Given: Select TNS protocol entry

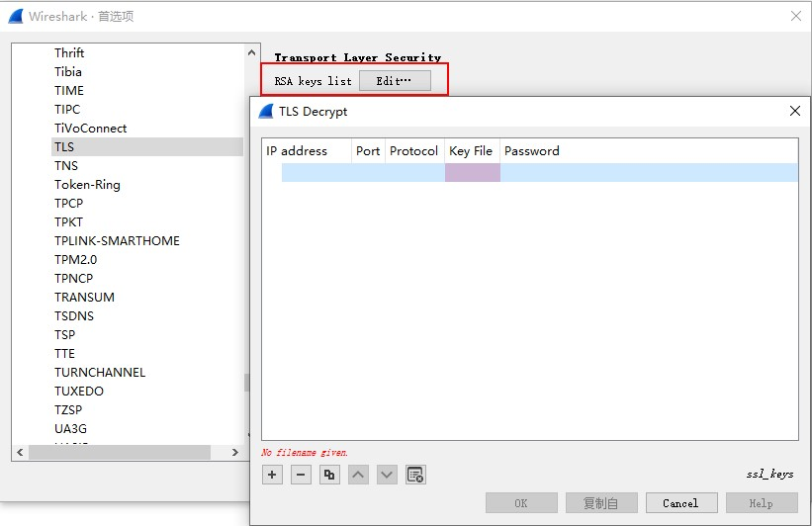Looking at the screenshot, I should tap(66, 166).
